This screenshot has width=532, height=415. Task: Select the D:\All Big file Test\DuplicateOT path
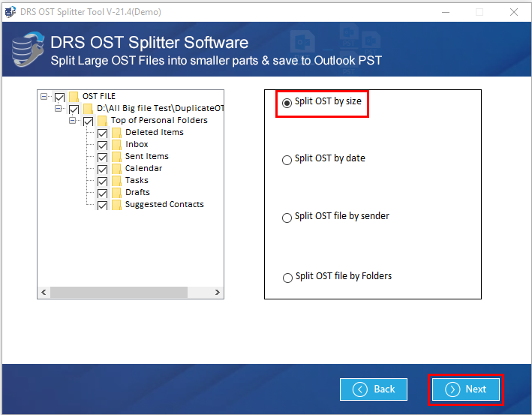point(160,108)
